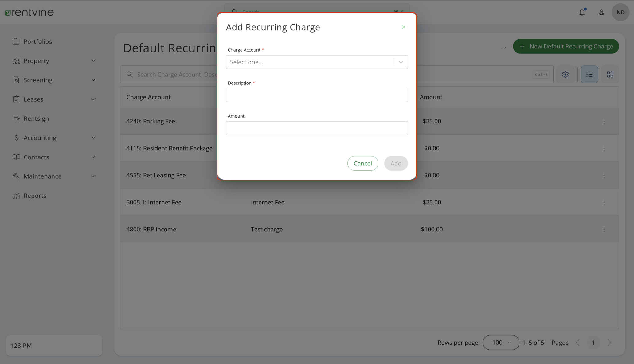Expand the Leases sidebar section

[x=93, y=99]
